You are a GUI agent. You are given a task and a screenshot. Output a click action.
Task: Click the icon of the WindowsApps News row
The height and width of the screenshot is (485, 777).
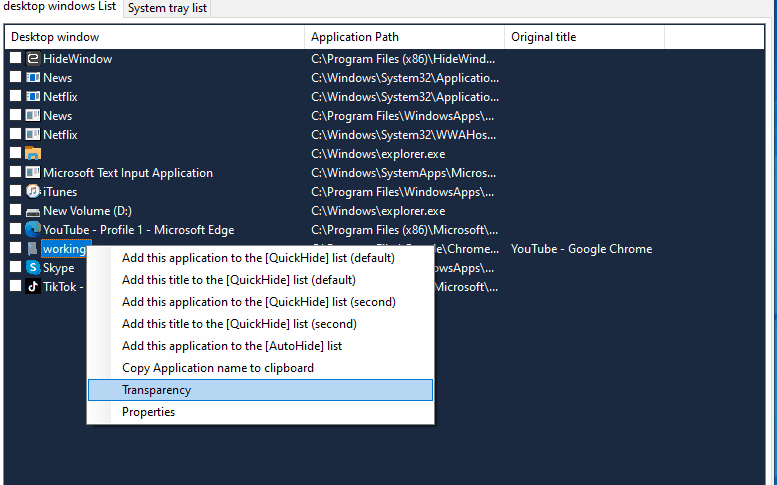click(33, 115)
